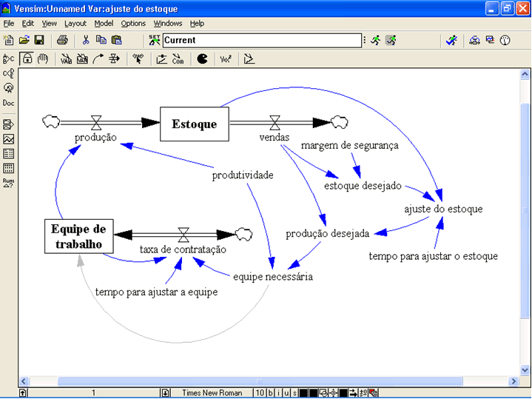Open the Equations editor tool
Screen dimensions: 532x399
pyautogui.click(x=226, y=59)
